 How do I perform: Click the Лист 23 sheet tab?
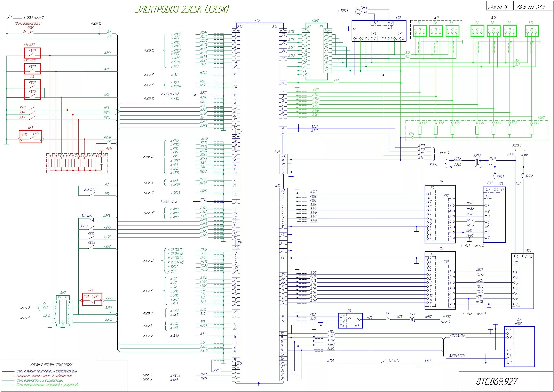point(530,7)
